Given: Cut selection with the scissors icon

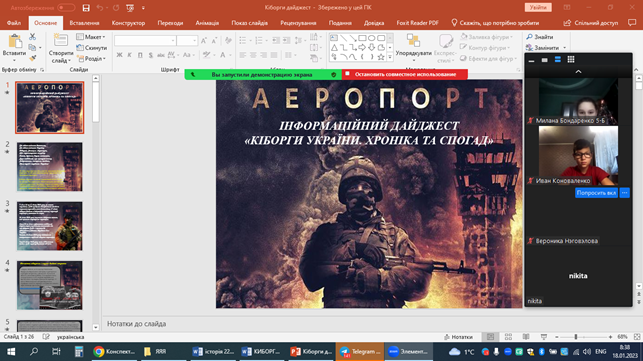Looking at the screenshot, I should click(32, 37).
